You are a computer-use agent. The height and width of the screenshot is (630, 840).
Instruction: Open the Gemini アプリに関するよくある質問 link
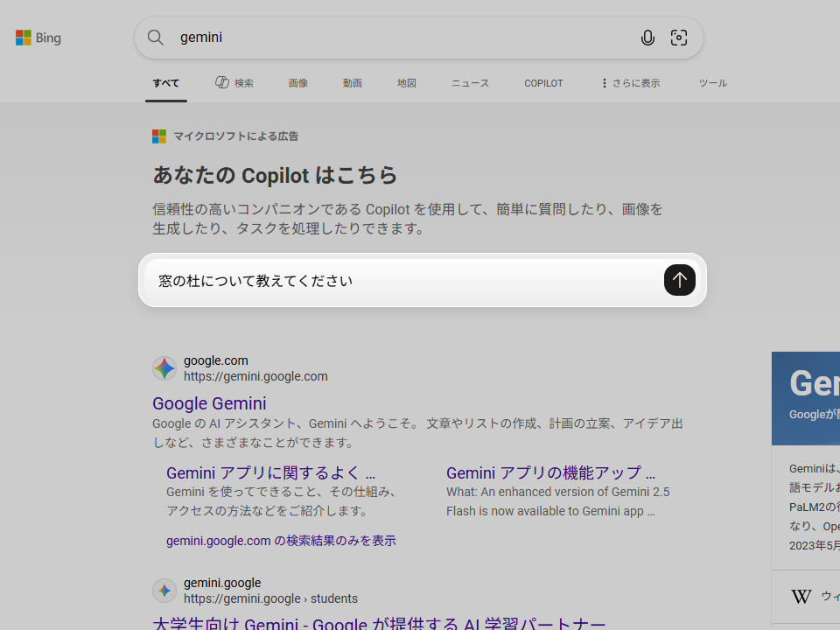point(271,472)
